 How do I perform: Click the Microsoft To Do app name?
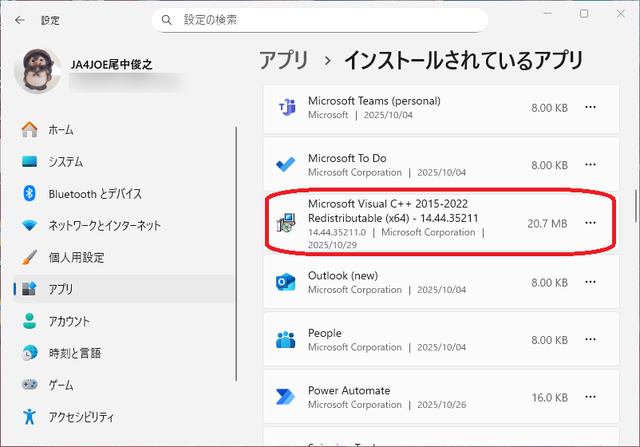click(347, 158)
